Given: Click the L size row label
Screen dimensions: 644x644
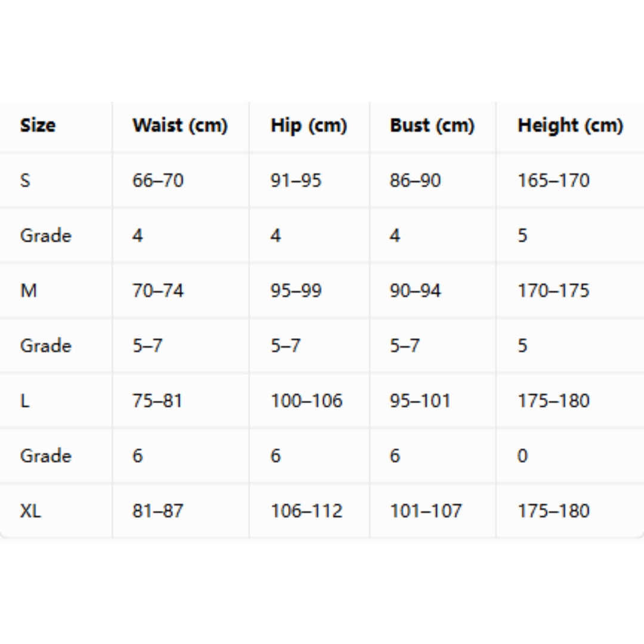Looking at the screenshot, I should click(x=24, y=401).
